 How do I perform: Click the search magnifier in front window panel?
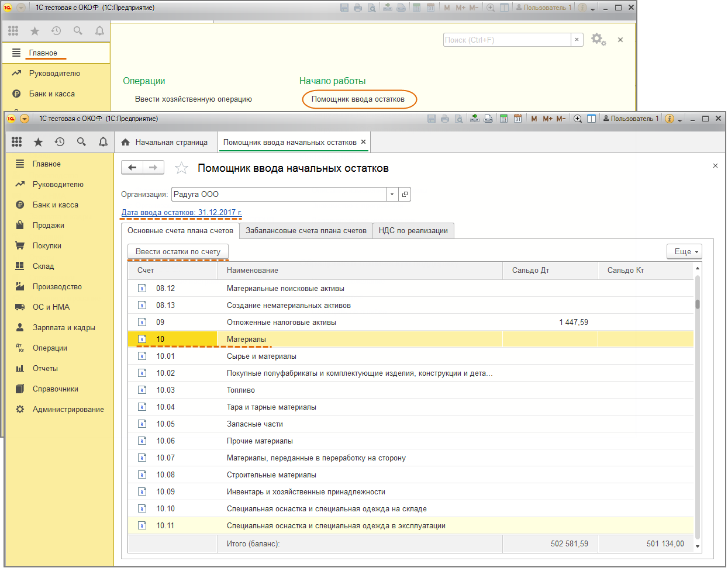81,142
